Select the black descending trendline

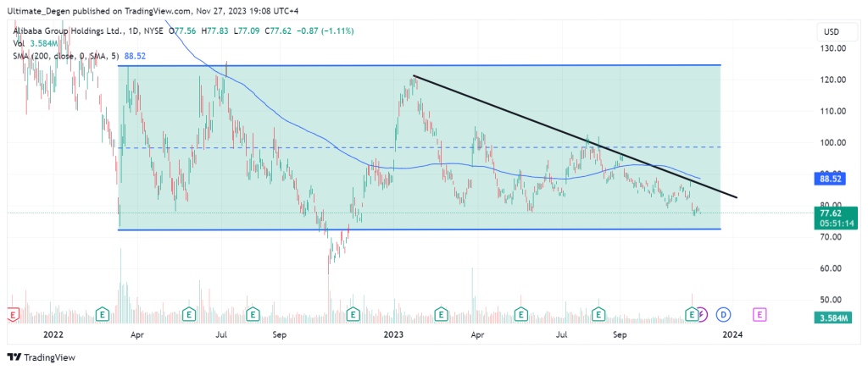coord(576,136)
